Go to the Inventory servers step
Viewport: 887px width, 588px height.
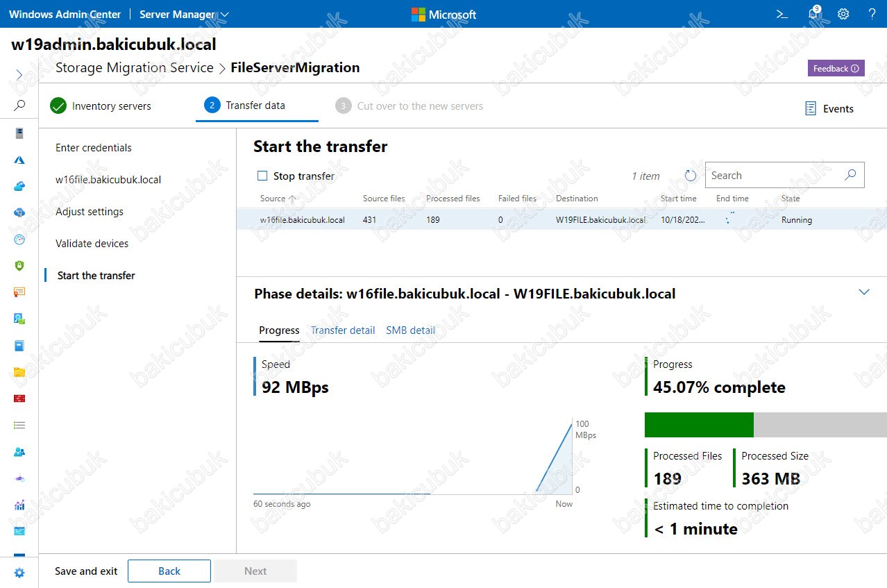[x=101, y=106]
